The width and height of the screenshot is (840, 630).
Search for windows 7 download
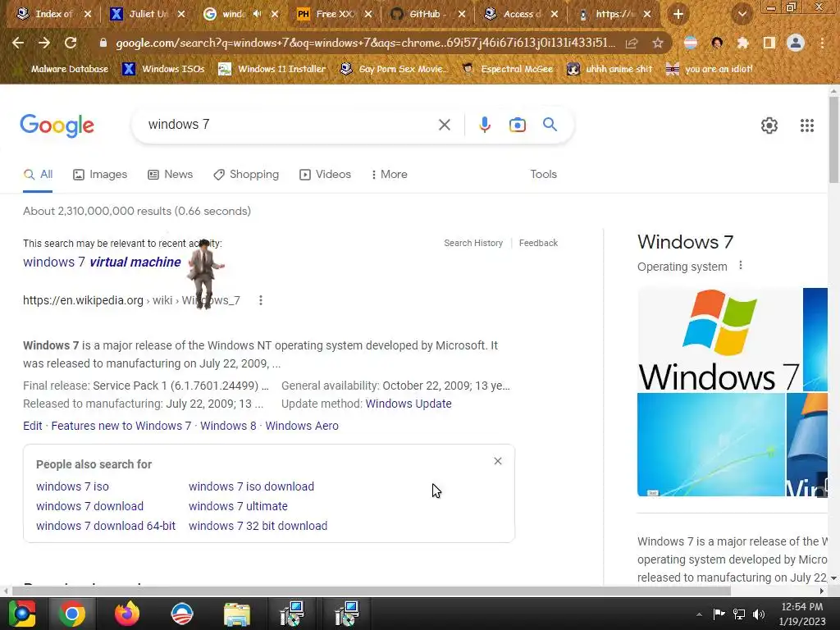(89, 506)
